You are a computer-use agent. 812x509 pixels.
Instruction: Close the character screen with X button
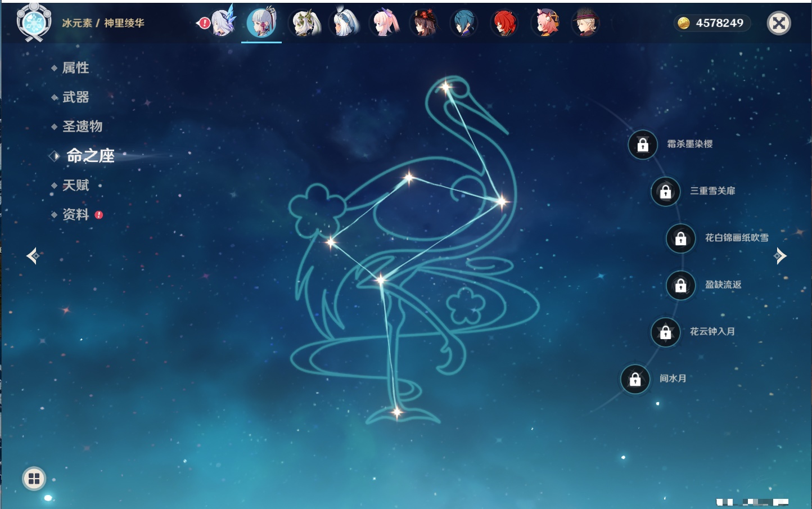pyautogui.click(x=779, y=23)
